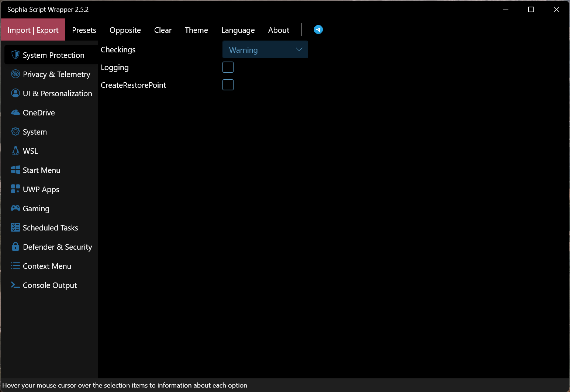This screenshot has width=570, height=392.
Task: Click the Opposite menu item
Action: 125,30
